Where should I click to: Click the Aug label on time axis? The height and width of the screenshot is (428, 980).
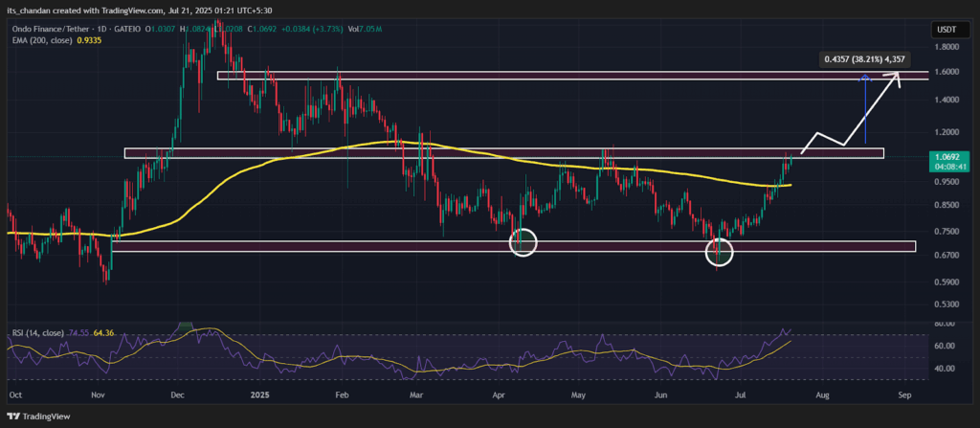(822, 395)
